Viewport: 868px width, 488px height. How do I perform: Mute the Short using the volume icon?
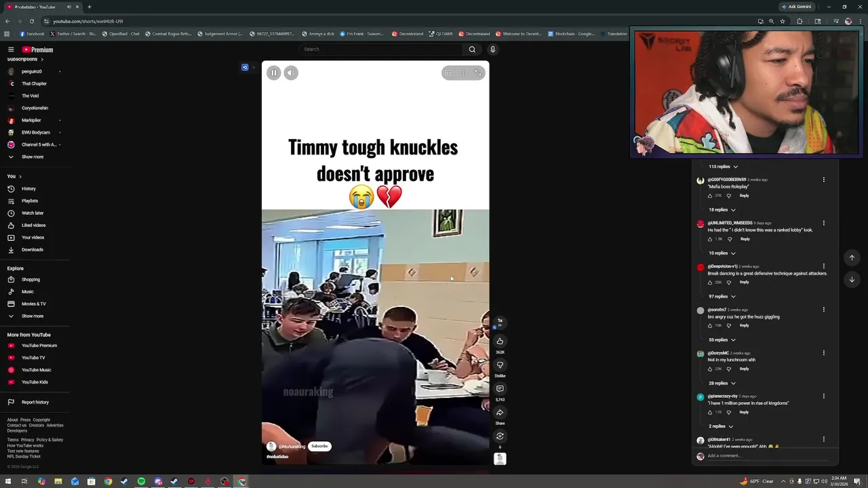point(291,73)
